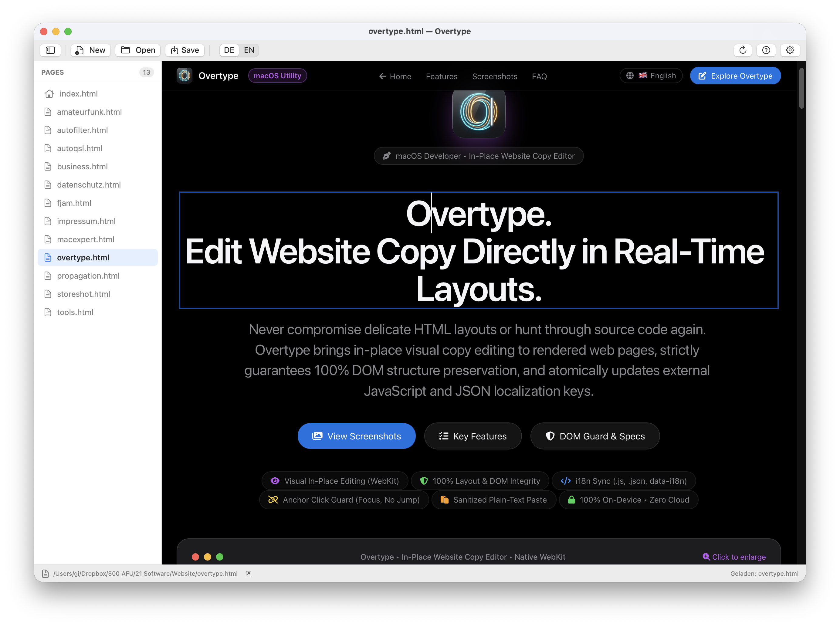Open storeshot.html page

point(97,294)
